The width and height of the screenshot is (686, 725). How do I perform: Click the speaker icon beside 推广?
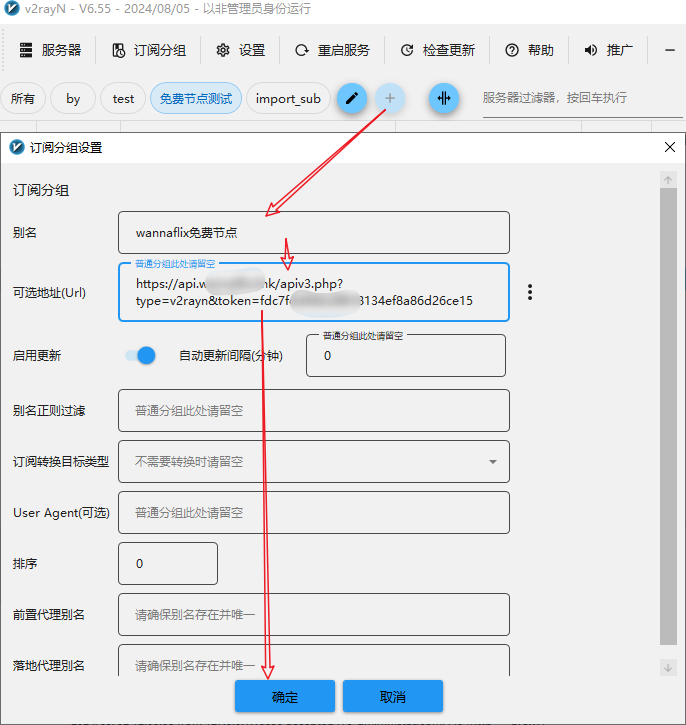591,50
